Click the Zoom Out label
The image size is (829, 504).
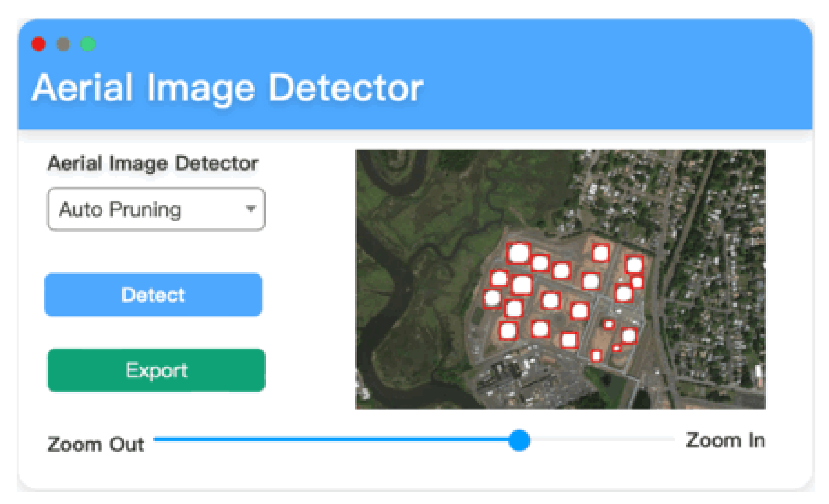pos(96,444)
